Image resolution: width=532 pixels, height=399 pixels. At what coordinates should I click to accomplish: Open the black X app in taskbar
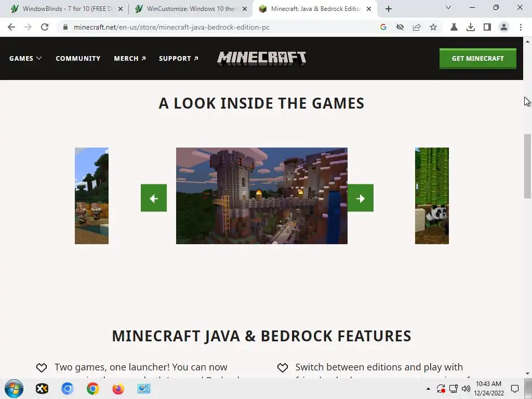pos(42,389)
